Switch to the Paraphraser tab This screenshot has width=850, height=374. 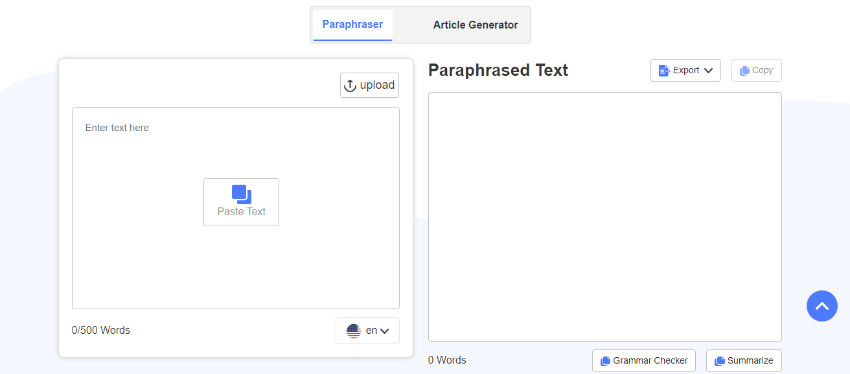pos(352,24)
